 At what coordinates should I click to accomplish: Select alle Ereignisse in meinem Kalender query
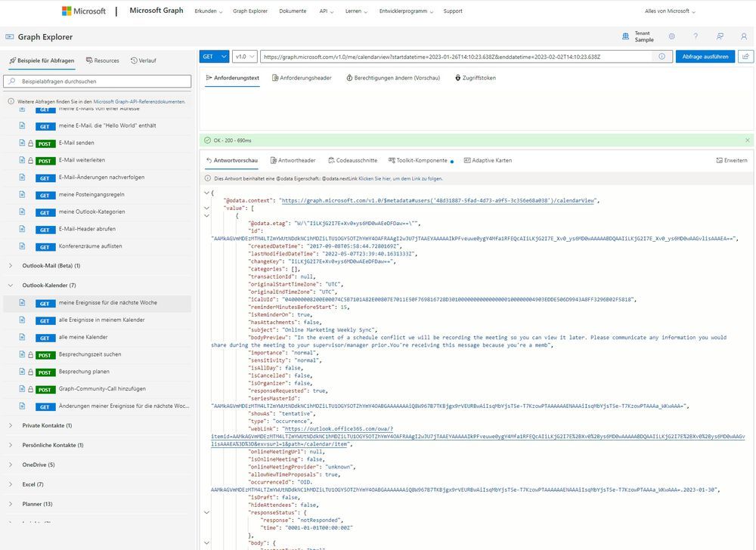98,320
